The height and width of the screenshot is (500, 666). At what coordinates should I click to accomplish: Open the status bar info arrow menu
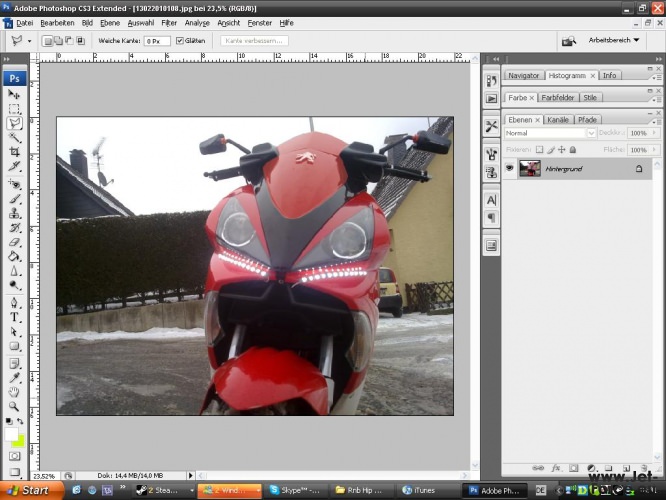190,475
